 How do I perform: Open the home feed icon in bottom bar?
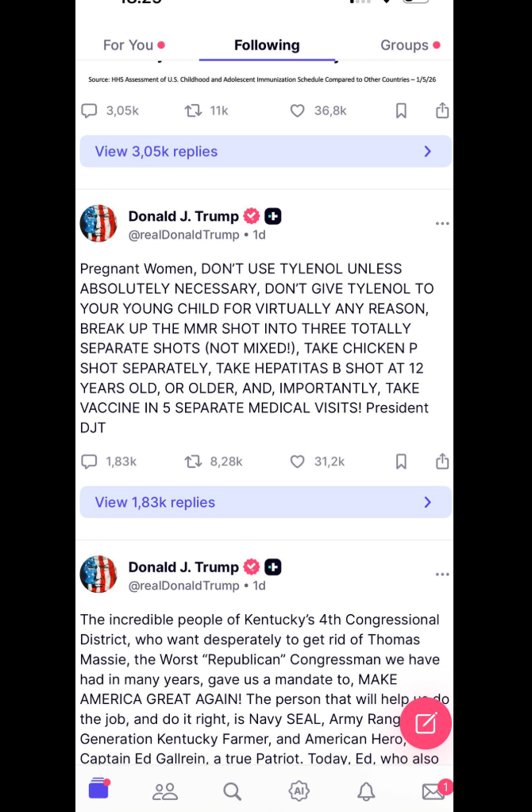(x=98, y=789)
